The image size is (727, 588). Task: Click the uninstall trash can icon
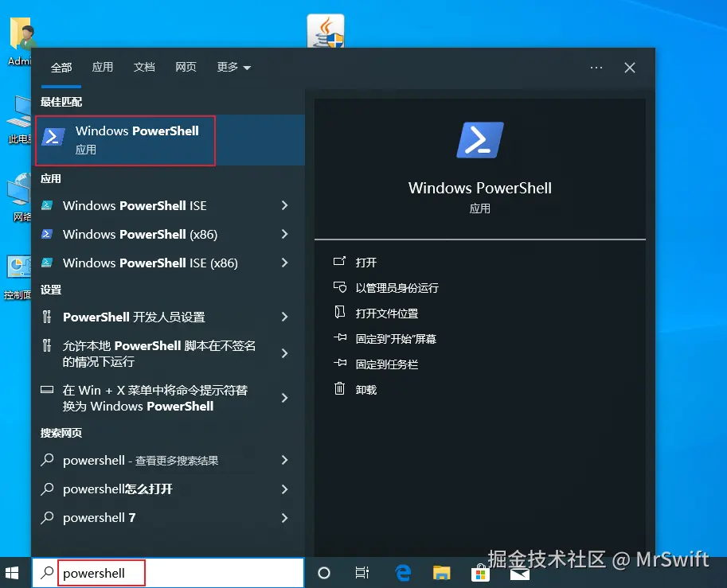point(339,388)
